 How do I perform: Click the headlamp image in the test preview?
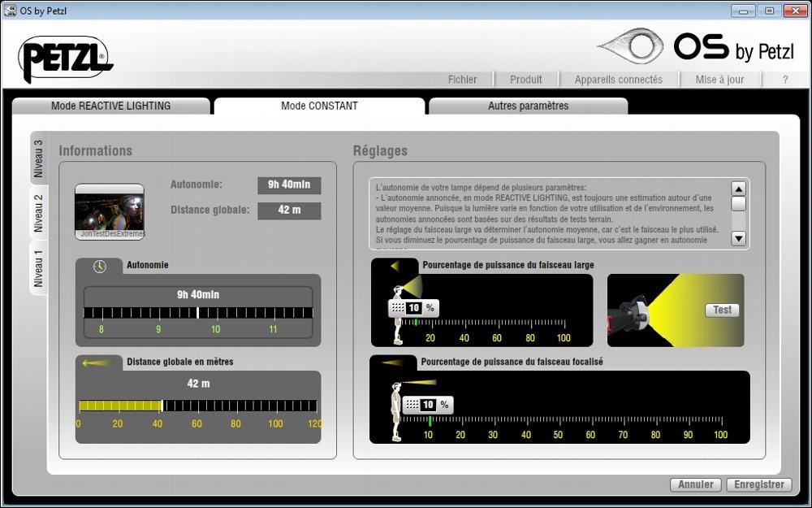click(627, 314)
